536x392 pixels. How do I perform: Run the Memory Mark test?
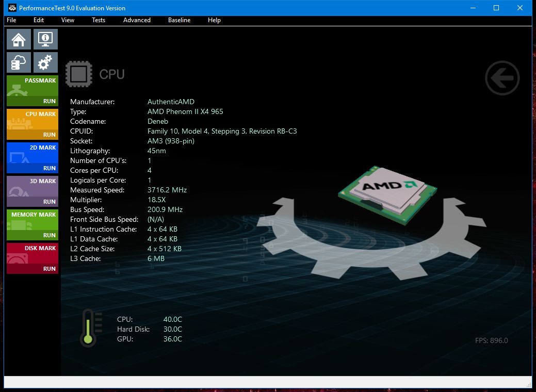(x=49, y=235)
